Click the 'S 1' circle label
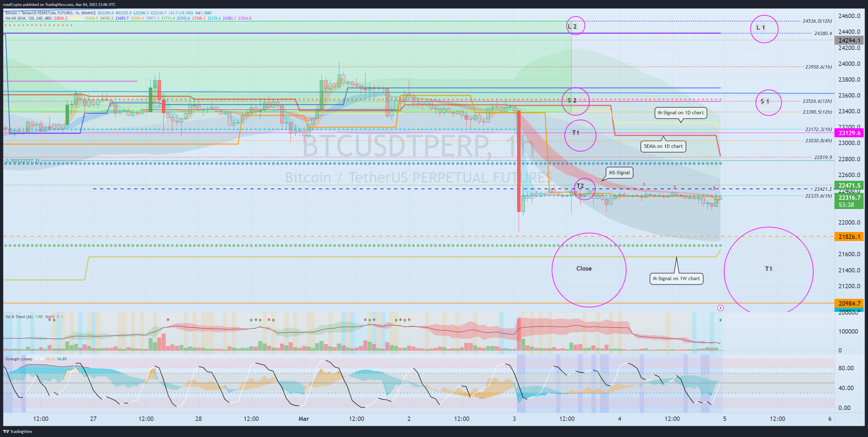The width and height of the screenshot is (868, 437). (765, 101)
